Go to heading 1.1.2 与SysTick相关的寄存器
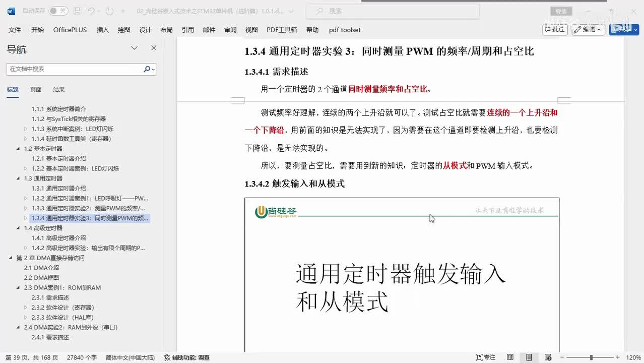The width and height of the screenshot is (644, 363). tap(69, 119)
